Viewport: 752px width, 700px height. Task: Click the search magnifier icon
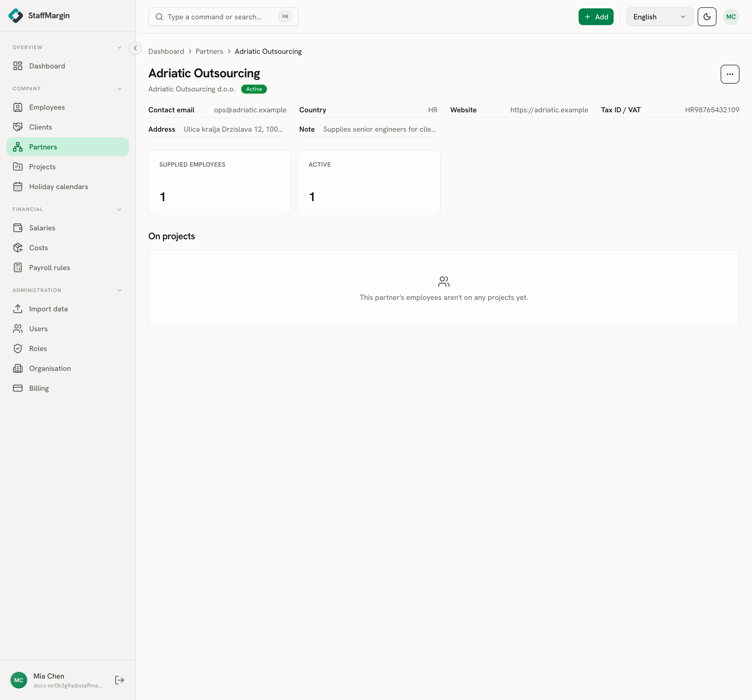point(159,17)
